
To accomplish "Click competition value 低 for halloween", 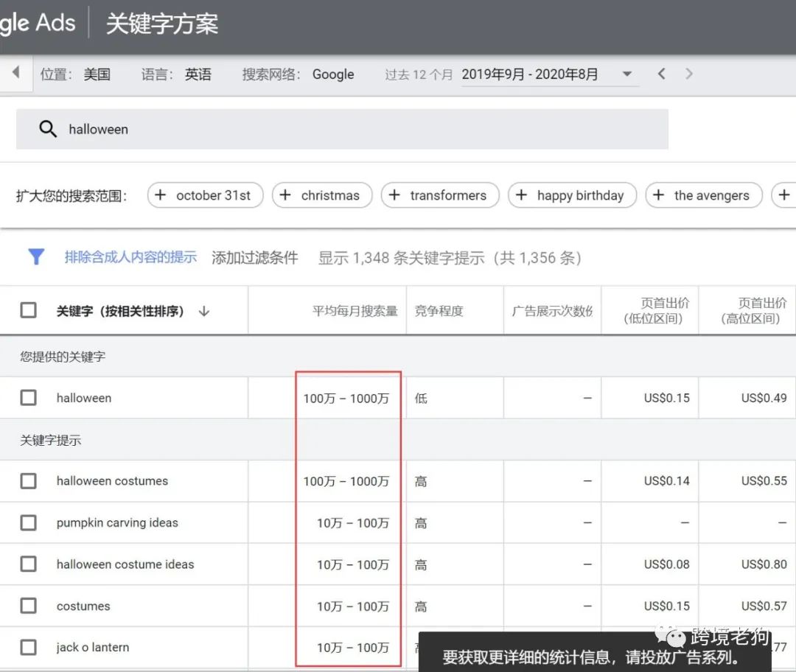I will tap(421, 398).
